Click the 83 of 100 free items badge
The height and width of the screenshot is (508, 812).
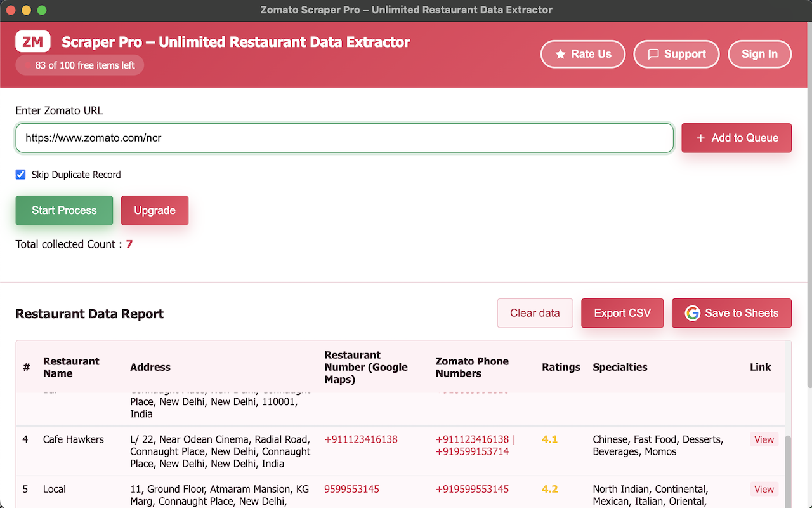click(x=80, y=65)
